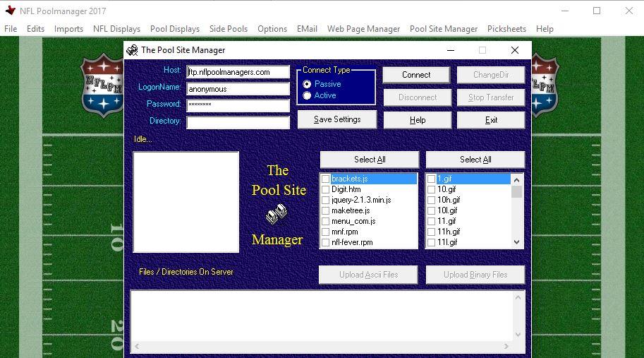This screenshot has width=644, height=358.
Task: Open Help button in Pool Site Manager dialog
Action: [418, 120]
